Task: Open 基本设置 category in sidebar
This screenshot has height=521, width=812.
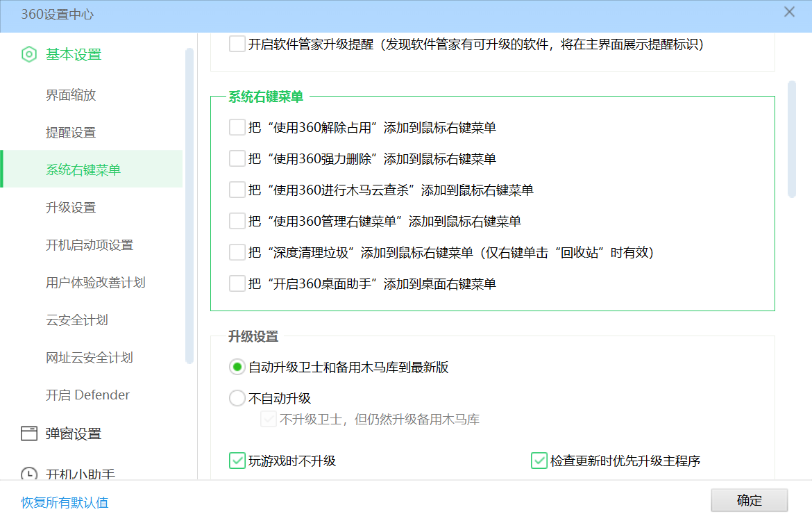Action: click(74, 54)
